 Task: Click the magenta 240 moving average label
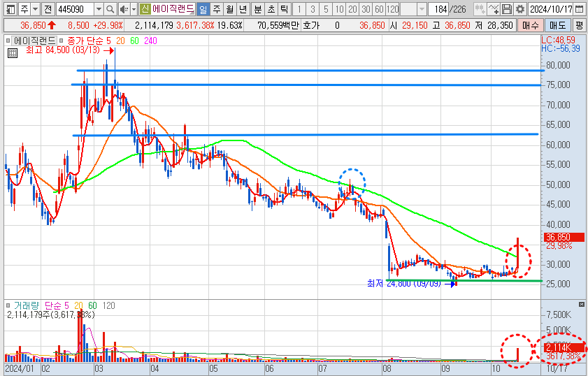click(150, 41)
